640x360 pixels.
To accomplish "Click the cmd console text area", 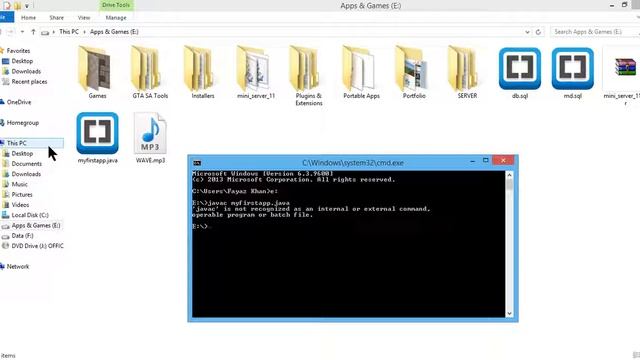I will coord(349,244).
